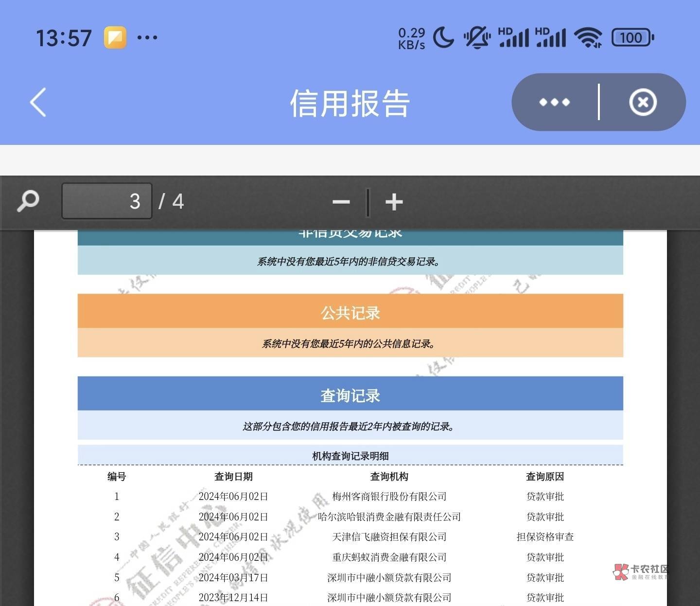Click the page number input field

107,201
